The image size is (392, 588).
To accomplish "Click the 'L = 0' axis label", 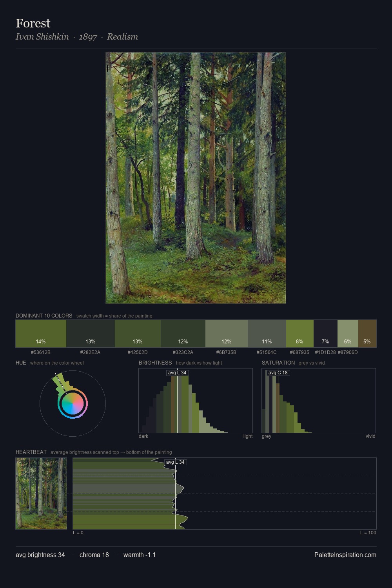I will click(78, 533).
